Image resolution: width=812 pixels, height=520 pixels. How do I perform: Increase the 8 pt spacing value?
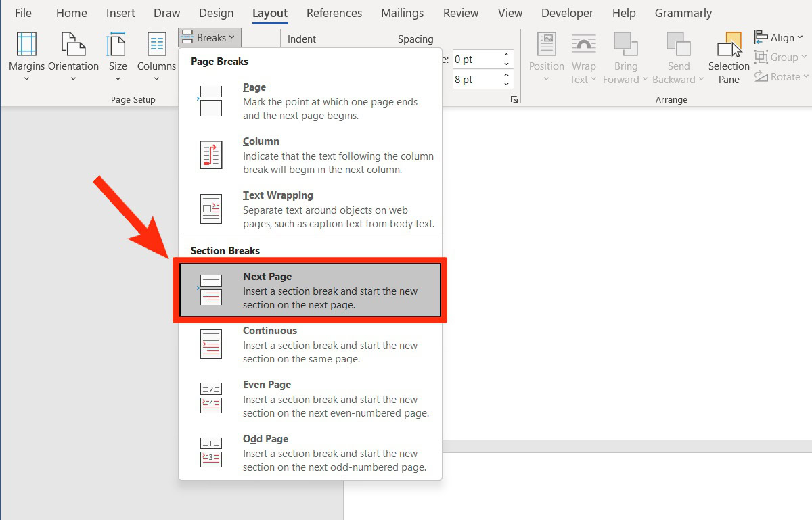pos(506,76)
